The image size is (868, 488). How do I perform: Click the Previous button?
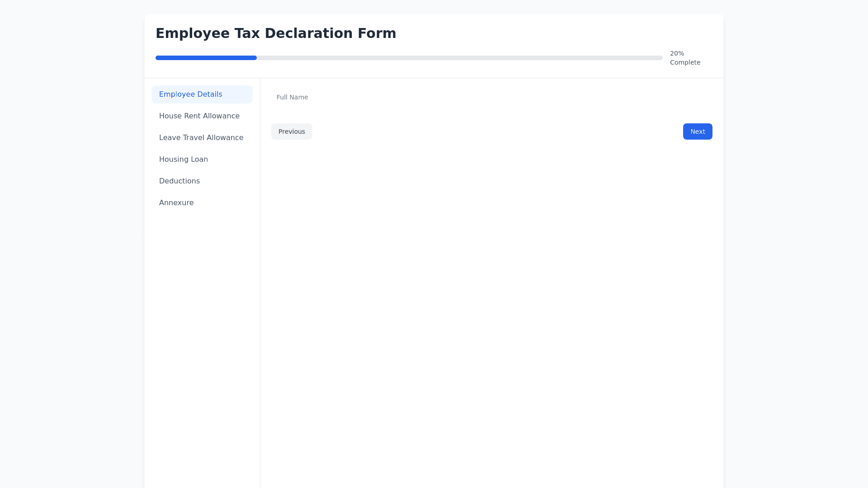pos(292,131)
